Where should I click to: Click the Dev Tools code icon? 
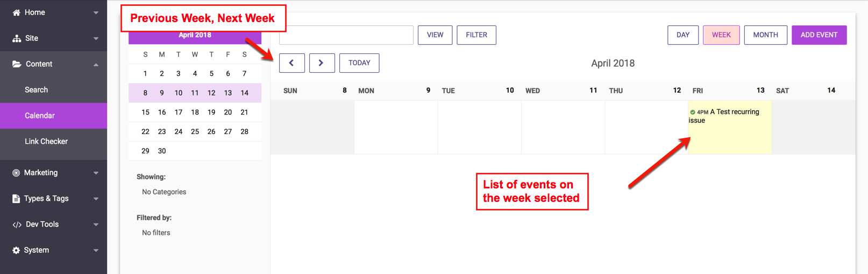[17, 224]
